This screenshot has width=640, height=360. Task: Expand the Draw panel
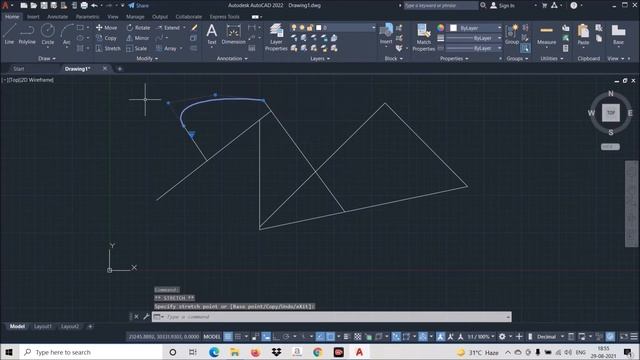click(47, 58)
